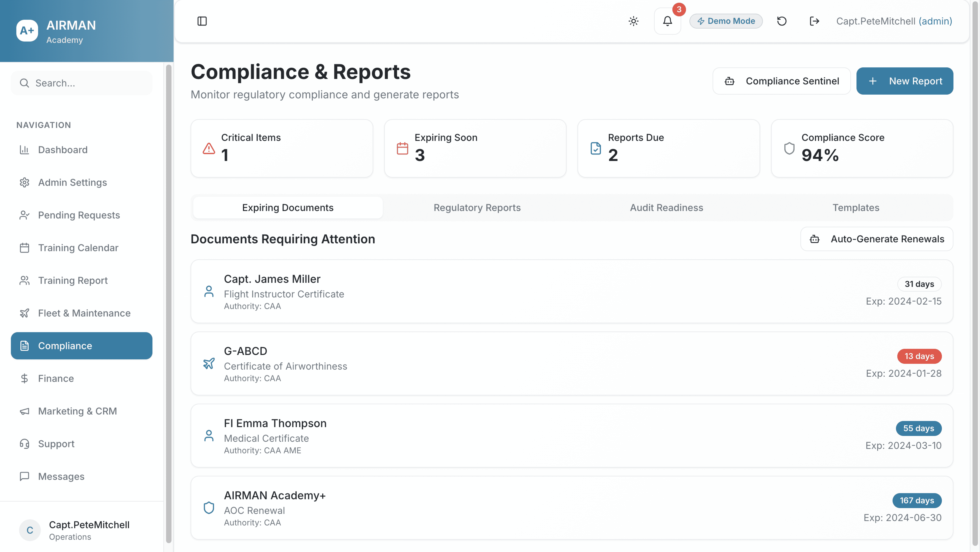Click the sidebar Search field
This screenshot has width=980, height=552.
pyautogui.click(x=82, y=83)
